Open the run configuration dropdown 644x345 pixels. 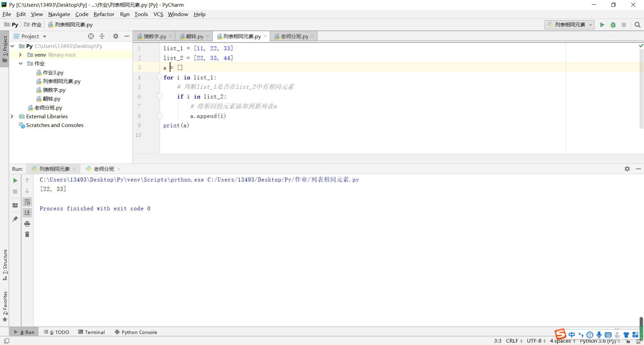tap(570, 25)
